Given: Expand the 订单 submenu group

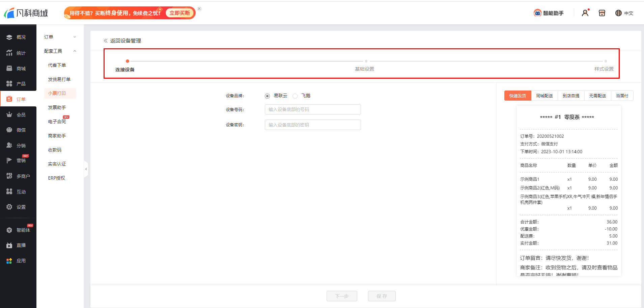Looking at the screenshot, I should 60,37.
